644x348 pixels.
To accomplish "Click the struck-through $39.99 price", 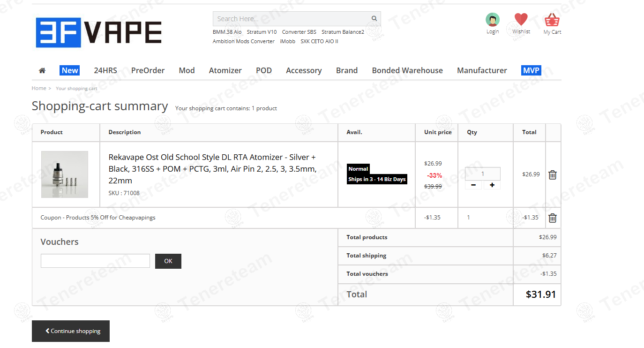I will coord(433,186).
